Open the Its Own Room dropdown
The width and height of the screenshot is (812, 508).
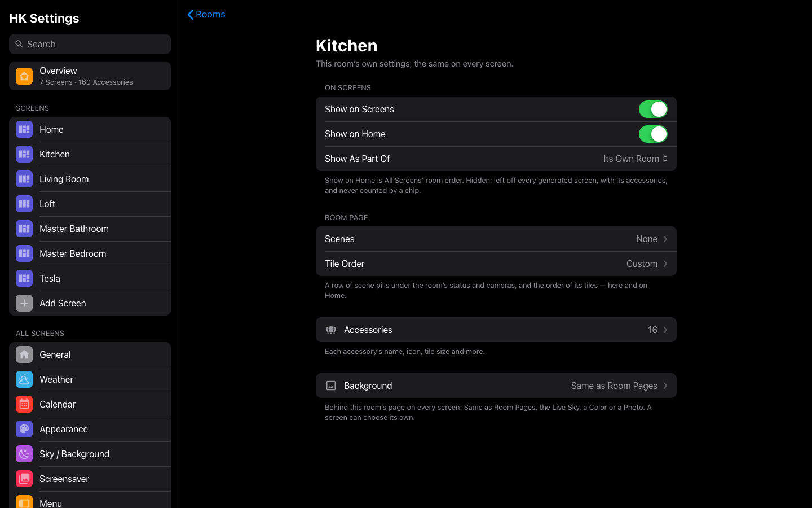point(636,159)
